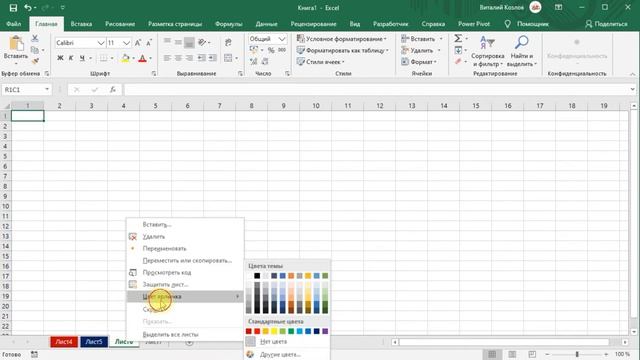The height and width of the screenshot is (360, 640).
Task: Click the font color red A icon
Action: (142, 58)
